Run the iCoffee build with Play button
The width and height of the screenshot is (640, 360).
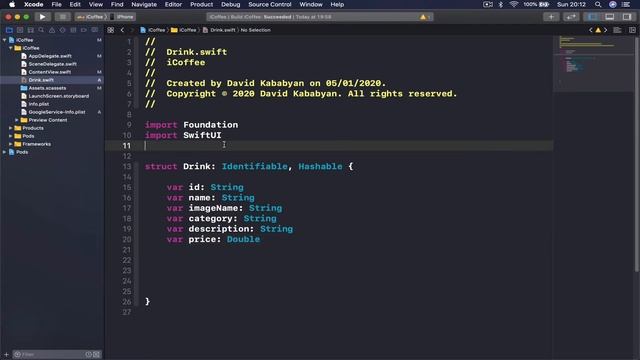[x=42, y=17]
